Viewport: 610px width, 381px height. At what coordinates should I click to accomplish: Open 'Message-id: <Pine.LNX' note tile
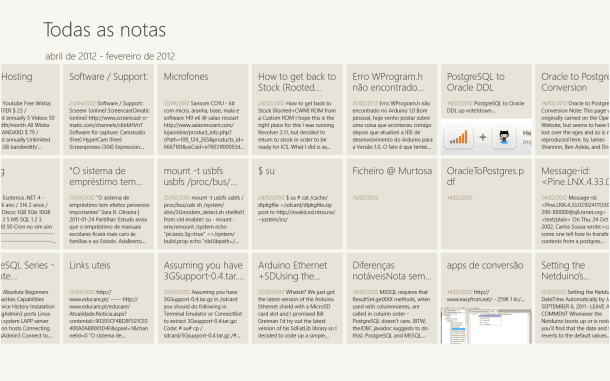tap(572, 204)
